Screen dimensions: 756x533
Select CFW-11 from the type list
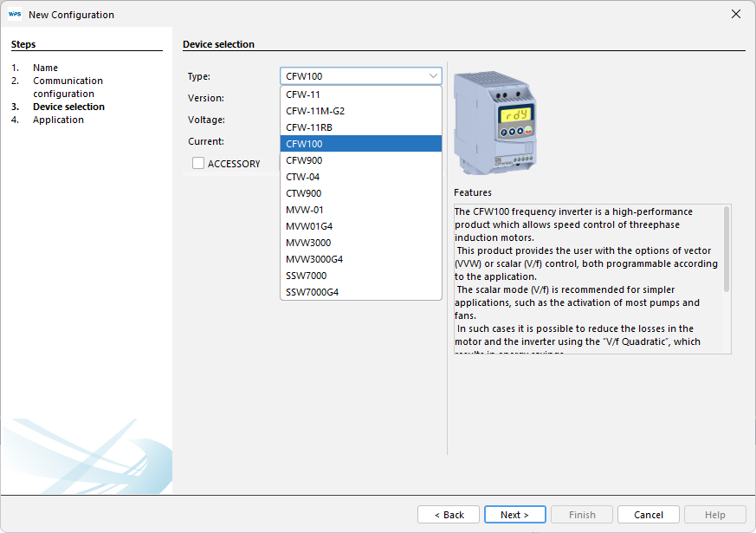pos(360,94)
